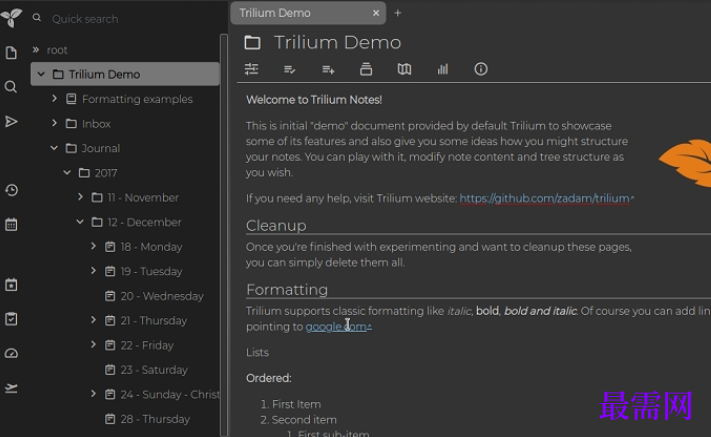
Task: Select the 23 - Saturday note
Action: pyautogui.click(x=154, y=370)
